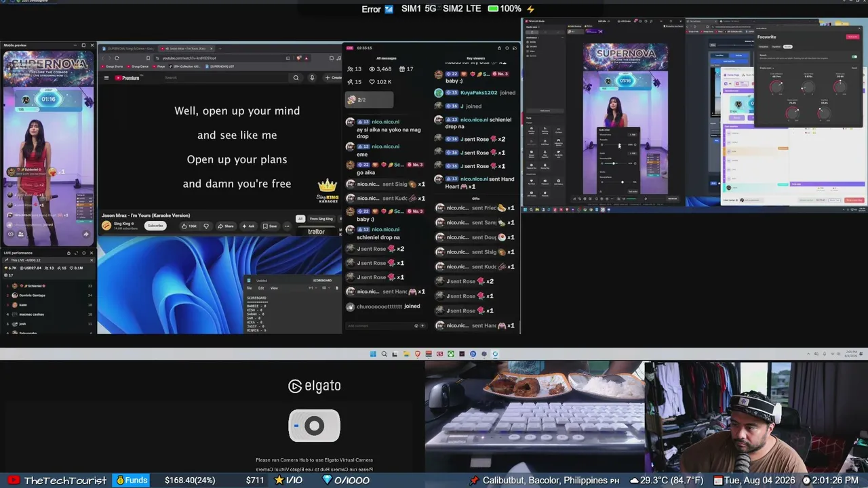Open the Group Shorts bookmark

coord(113,66)
